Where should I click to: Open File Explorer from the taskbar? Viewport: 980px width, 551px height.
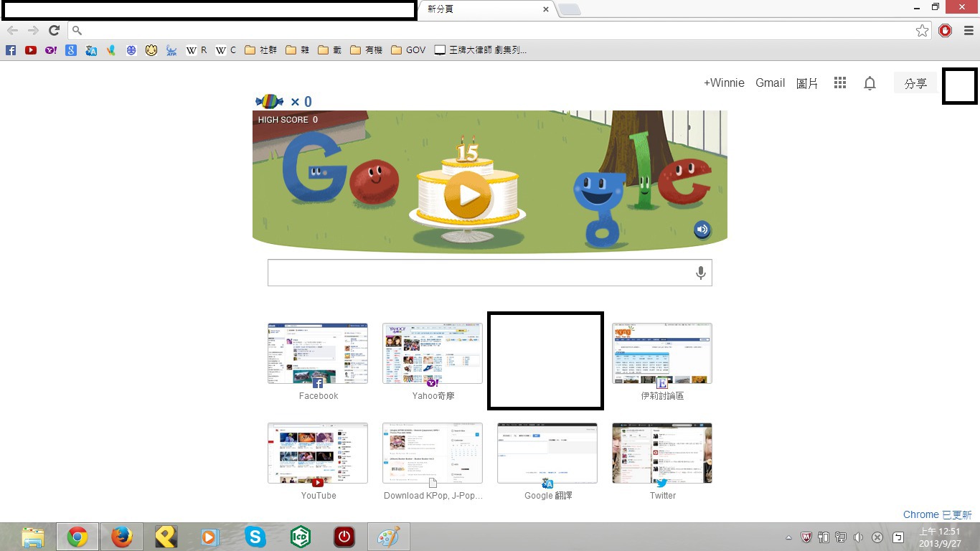pos(33,537)
